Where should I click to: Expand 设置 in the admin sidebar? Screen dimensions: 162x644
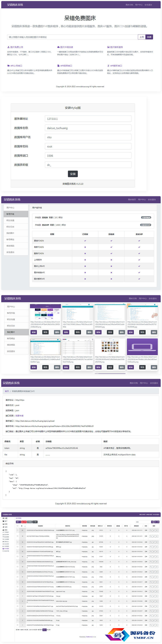(x=5, y=518)
